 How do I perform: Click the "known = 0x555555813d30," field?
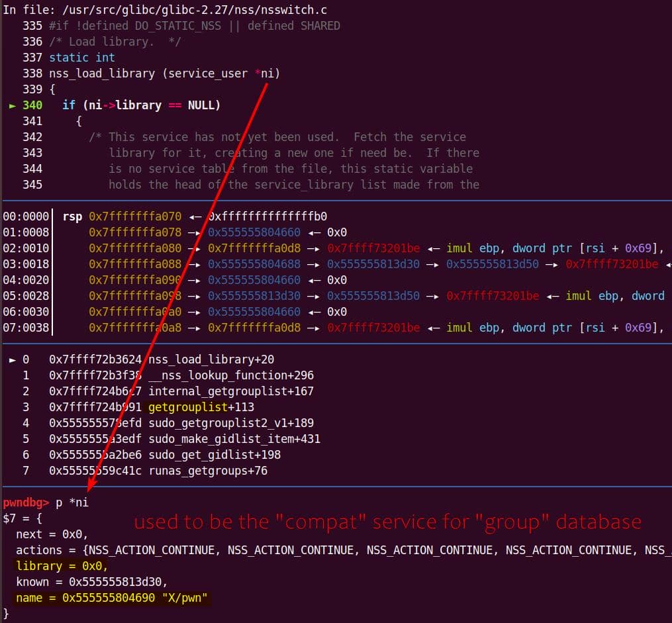click(x=92, y=581)
